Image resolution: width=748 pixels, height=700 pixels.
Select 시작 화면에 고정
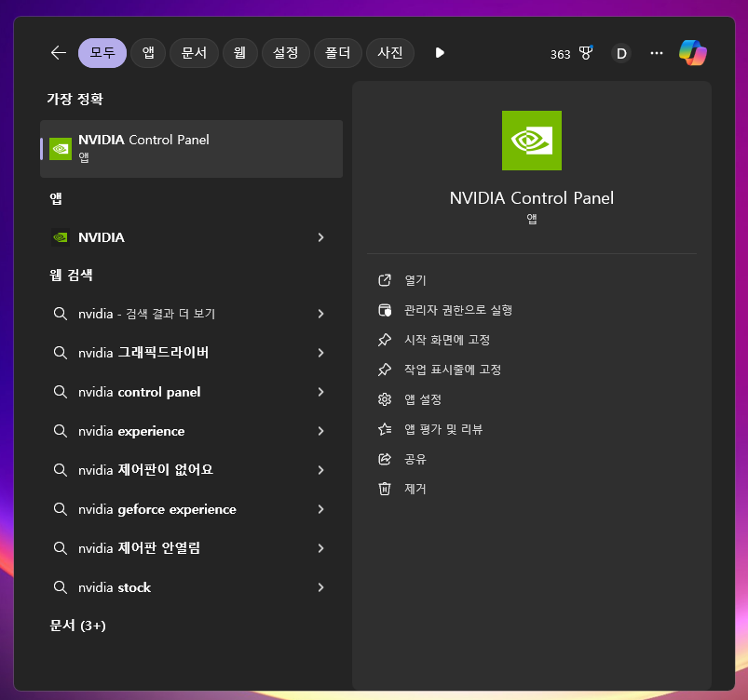(x=447, y=340)
